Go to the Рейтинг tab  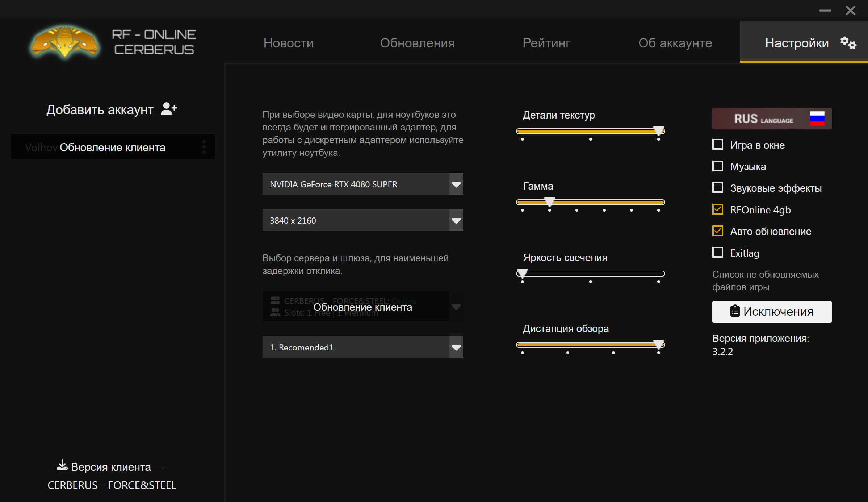(x=546, y=43)
